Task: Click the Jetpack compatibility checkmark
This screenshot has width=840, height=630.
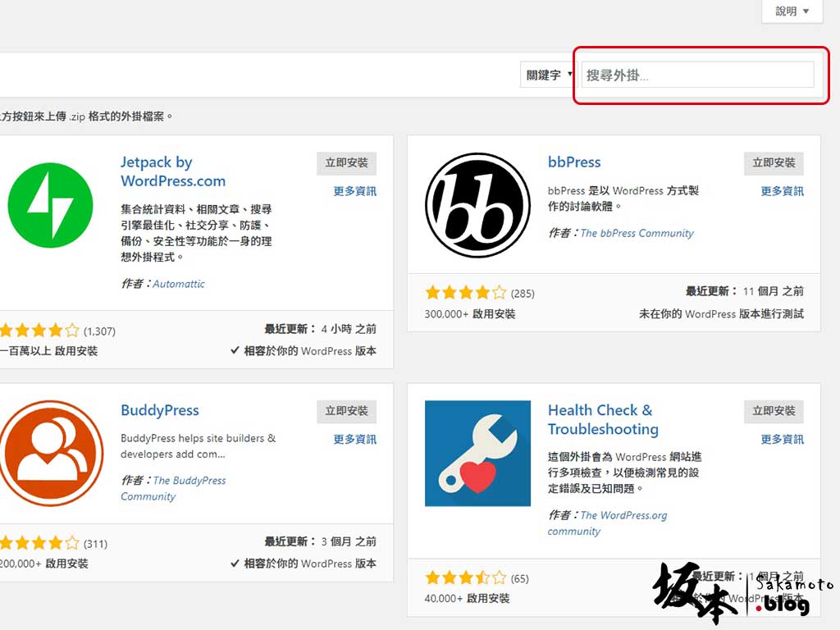Action: coord(235,350)
